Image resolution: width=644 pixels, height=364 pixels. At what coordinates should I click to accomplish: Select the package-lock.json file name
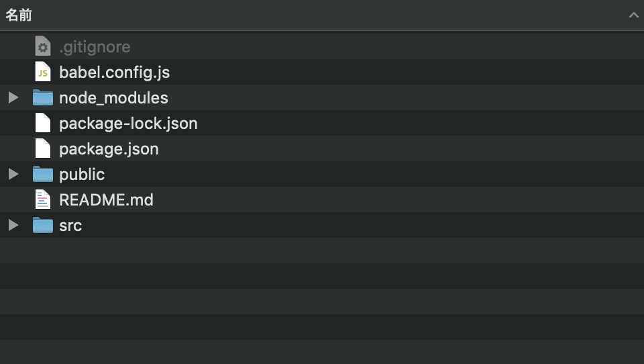pos(128,124)
